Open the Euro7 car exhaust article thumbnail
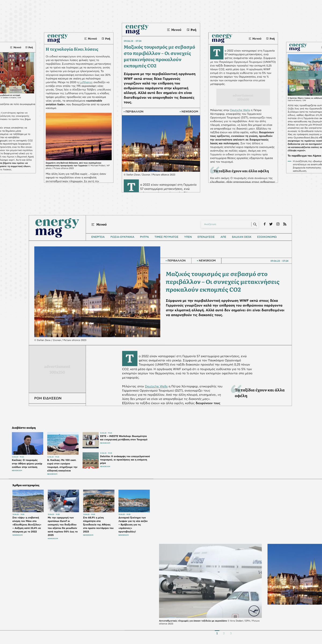Viewport: 322px width, 644px height. [x=63, y=501]
